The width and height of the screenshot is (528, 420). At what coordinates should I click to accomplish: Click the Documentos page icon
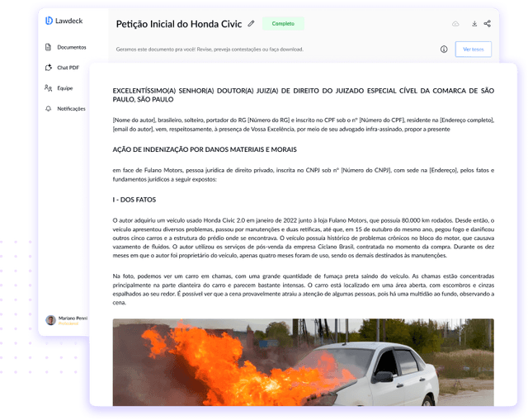(x=48, y=47)
